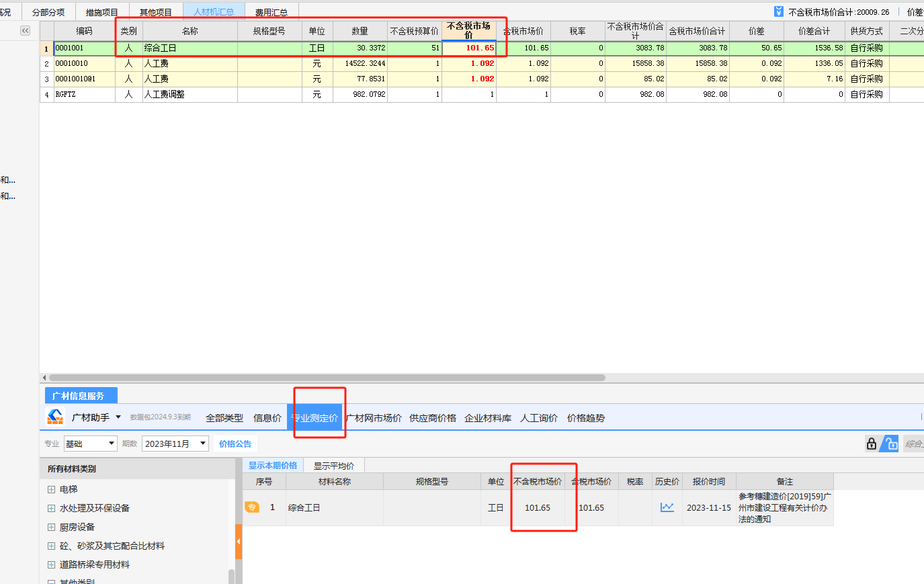The height and width of the screenshot is (584, 924).
Task: Click the 备注 note about 穗建造价[2019]59
Action: tap(784, 507)
